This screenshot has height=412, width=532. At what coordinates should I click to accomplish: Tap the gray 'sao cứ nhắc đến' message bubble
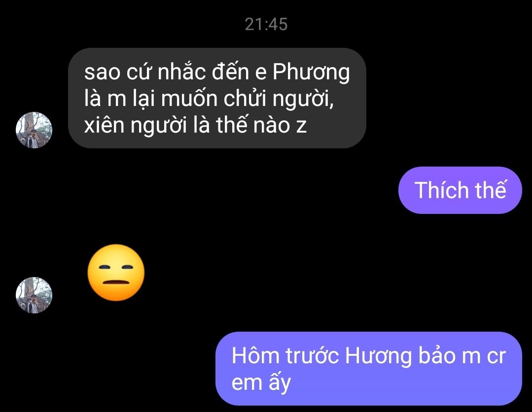pos(217,99)
